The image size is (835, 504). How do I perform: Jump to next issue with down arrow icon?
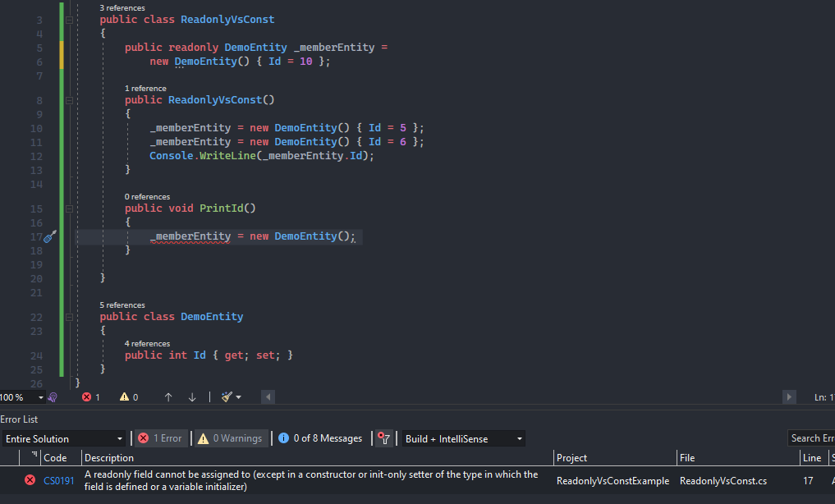tap(191, 396)
